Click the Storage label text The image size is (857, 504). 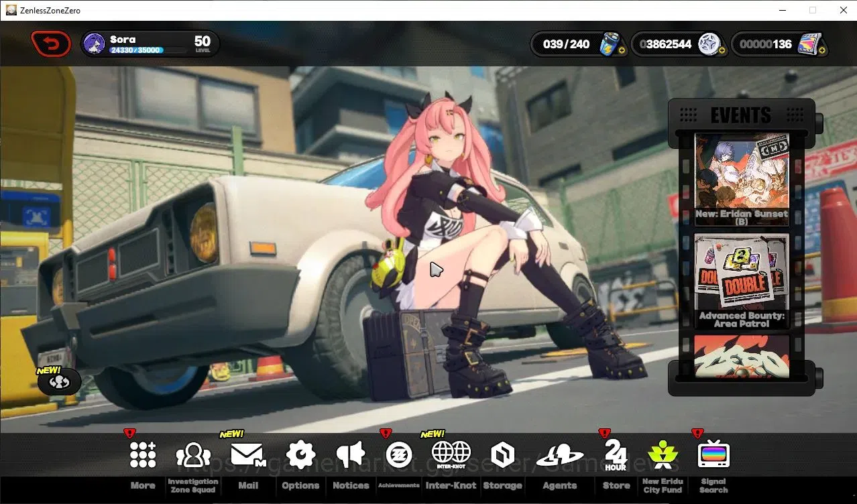[x=502, y=485]
